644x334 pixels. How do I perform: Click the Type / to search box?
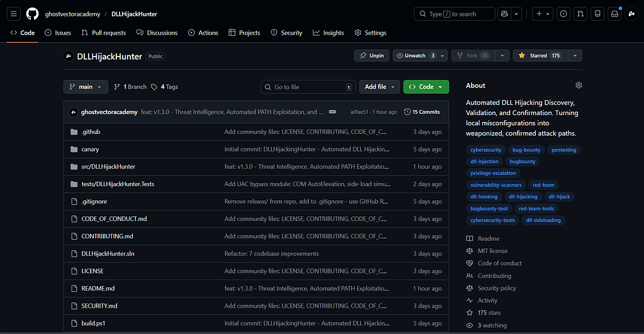[x=454, y=14]
